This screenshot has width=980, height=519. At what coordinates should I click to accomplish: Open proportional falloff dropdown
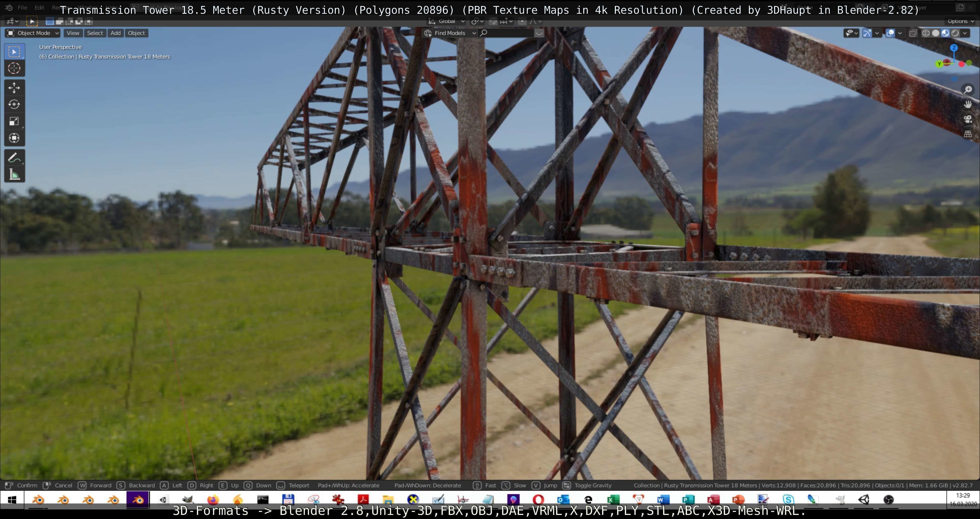click(536, 21)
